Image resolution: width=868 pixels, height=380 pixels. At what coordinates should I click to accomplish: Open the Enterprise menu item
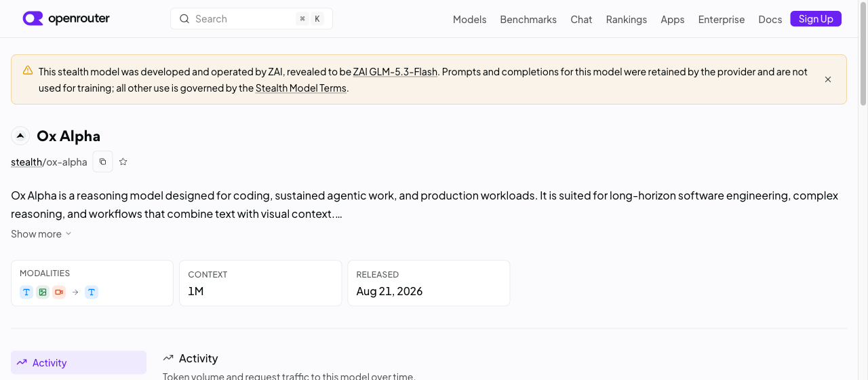pos(722,19)
